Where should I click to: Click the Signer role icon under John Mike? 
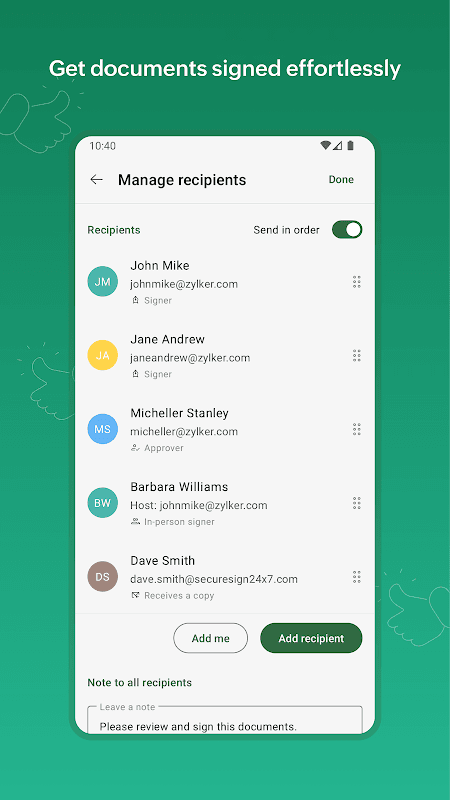[x=135, y=300]
